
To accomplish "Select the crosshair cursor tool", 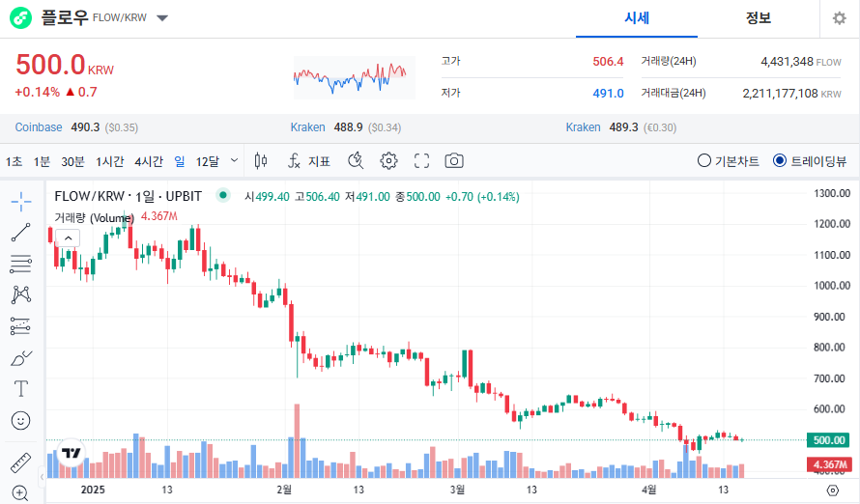I will click(21, 202).
